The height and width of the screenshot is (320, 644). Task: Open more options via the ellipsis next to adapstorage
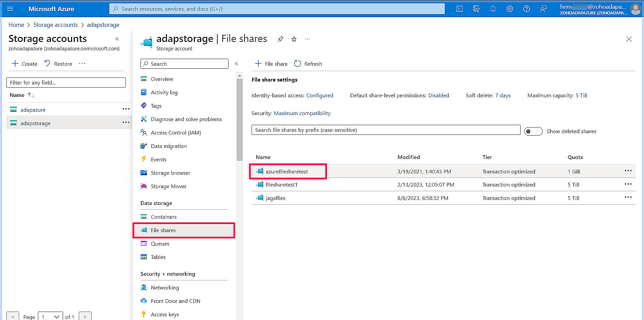[126, 122]
